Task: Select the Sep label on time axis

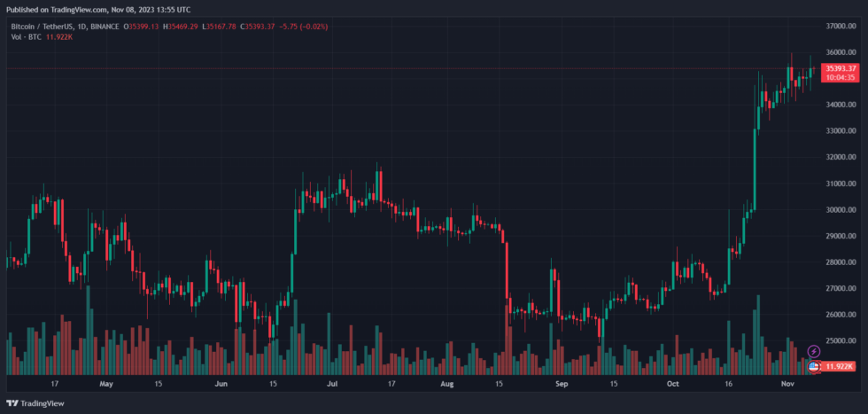Action: coord(562,384)
